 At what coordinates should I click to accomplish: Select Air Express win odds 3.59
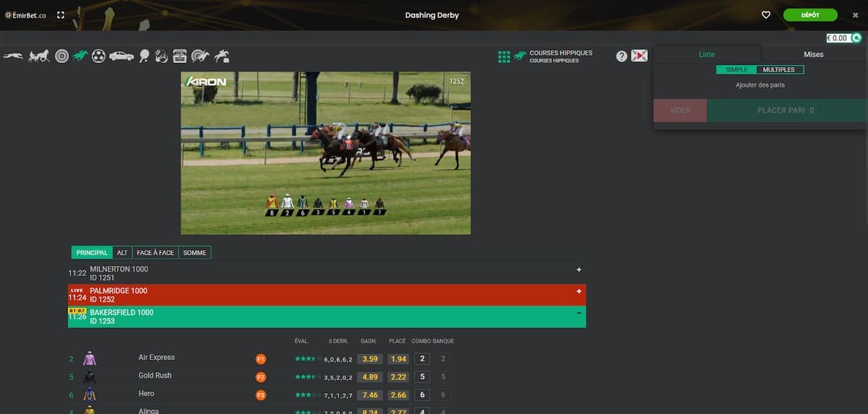370,358
